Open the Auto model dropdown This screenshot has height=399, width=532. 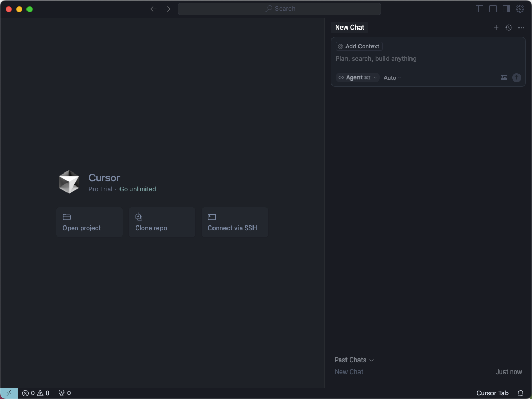(x=392, y=78)
